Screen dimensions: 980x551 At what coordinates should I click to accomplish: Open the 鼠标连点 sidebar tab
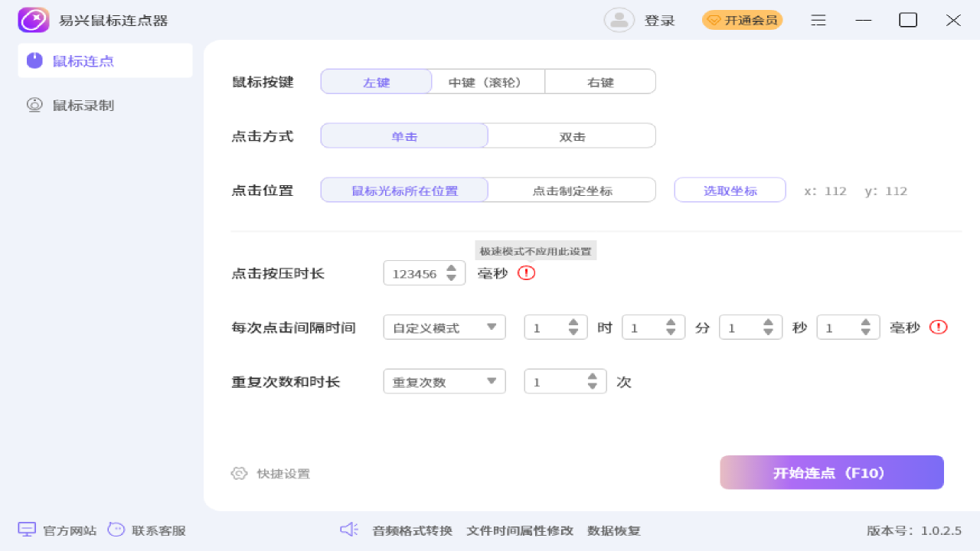[83, 61]
